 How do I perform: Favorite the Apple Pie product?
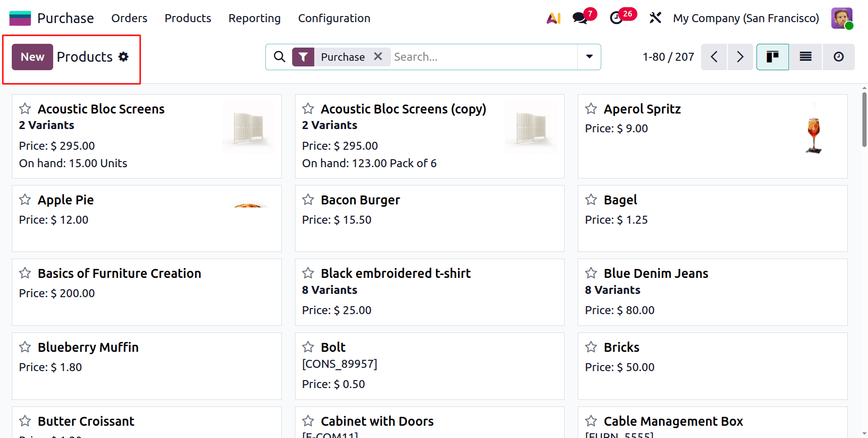pos(25,200)
